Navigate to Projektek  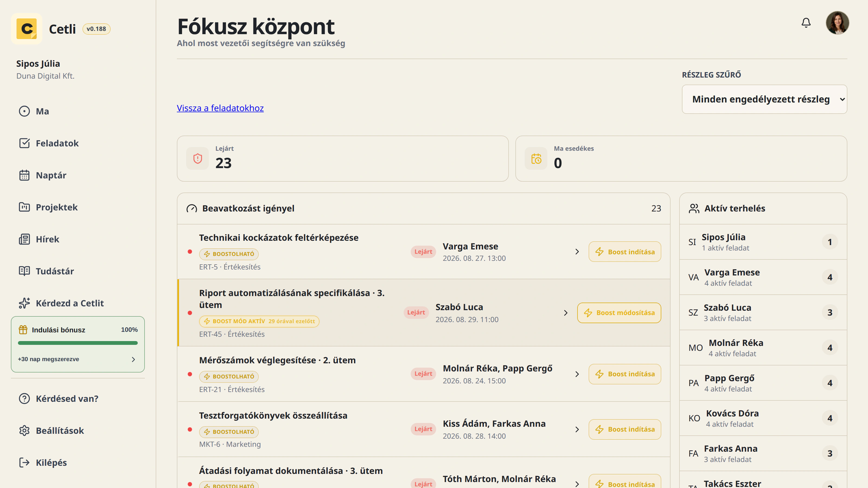(x=78, y=207)
